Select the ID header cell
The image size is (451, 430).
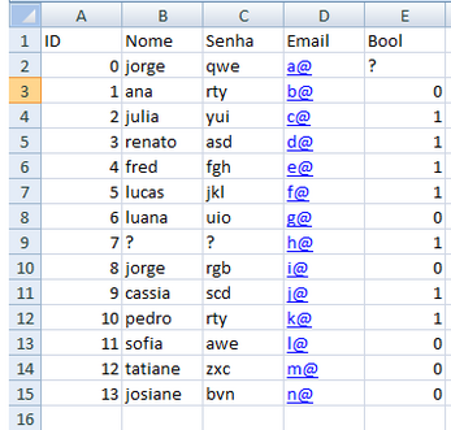click(81, 40)
